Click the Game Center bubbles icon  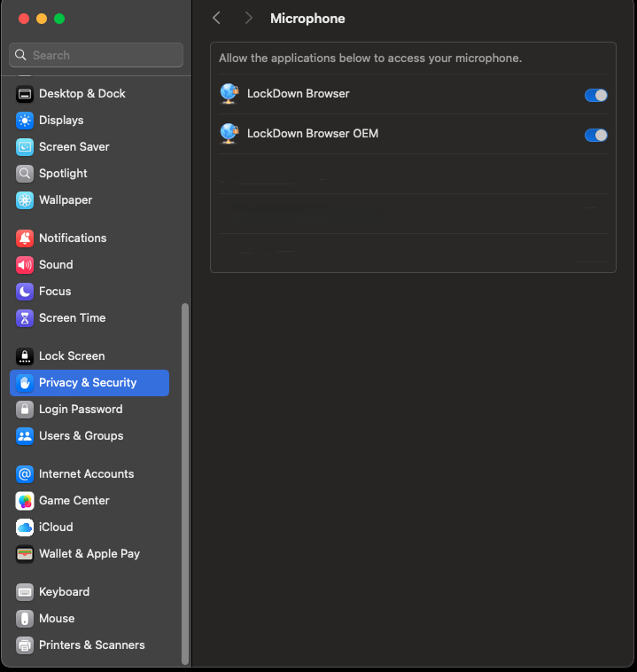[x=25, y=501]
